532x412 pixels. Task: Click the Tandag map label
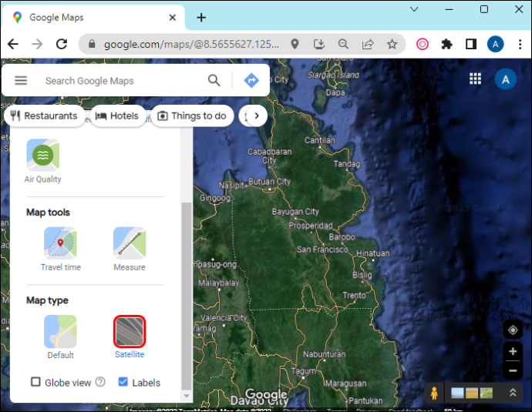347,164
